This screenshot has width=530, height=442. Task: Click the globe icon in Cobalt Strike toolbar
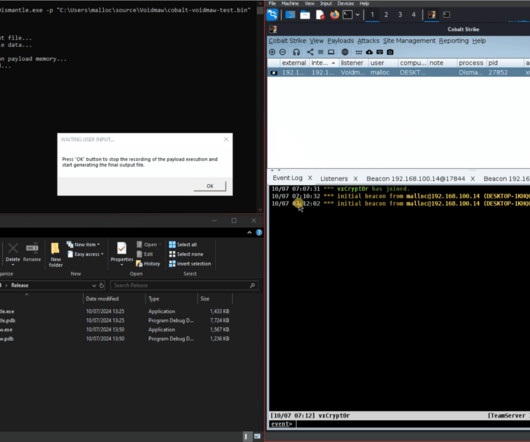345,52
